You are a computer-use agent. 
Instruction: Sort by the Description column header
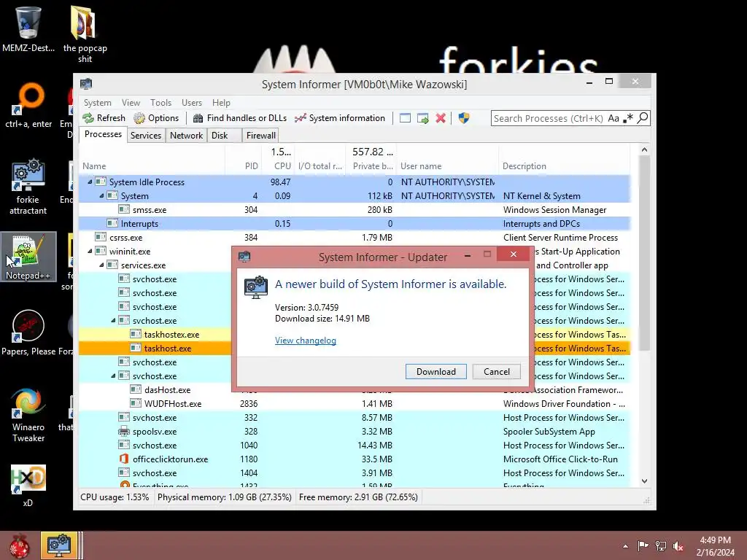tap(564, 166)
